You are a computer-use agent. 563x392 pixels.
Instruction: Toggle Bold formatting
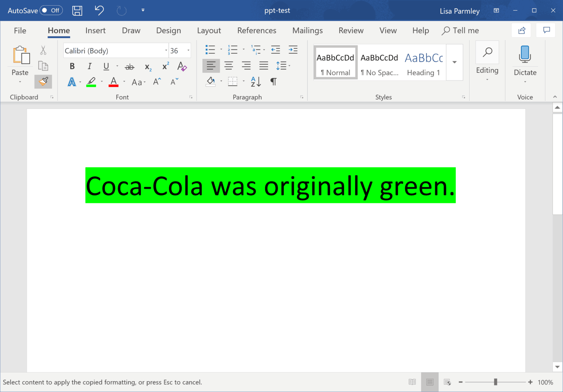click(x=72, y=66)
